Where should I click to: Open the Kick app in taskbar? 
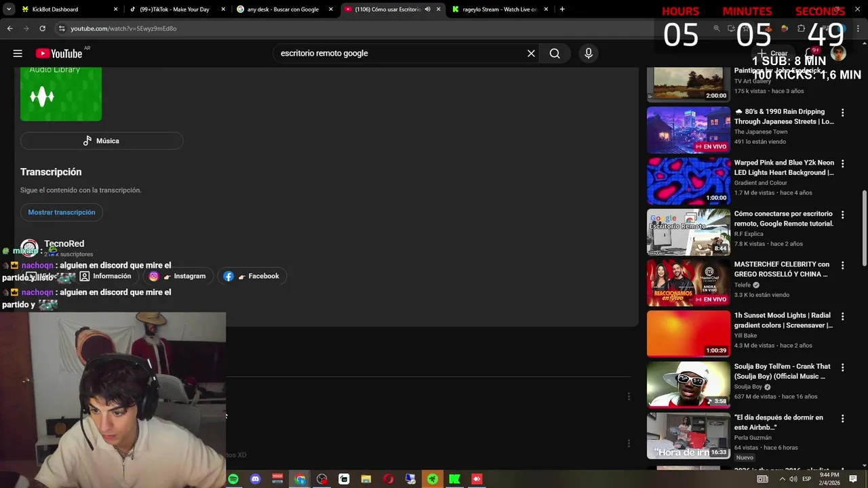[454, 479]
